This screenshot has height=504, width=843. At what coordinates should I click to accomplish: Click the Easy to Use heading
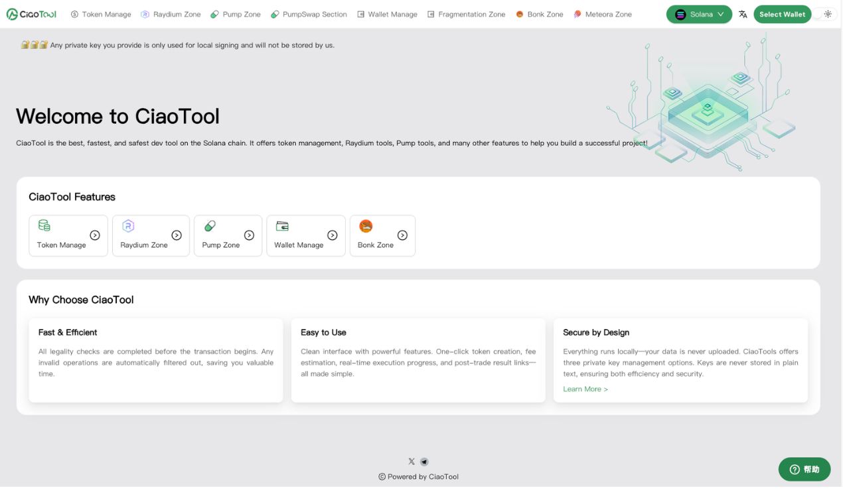pos(323,332)
